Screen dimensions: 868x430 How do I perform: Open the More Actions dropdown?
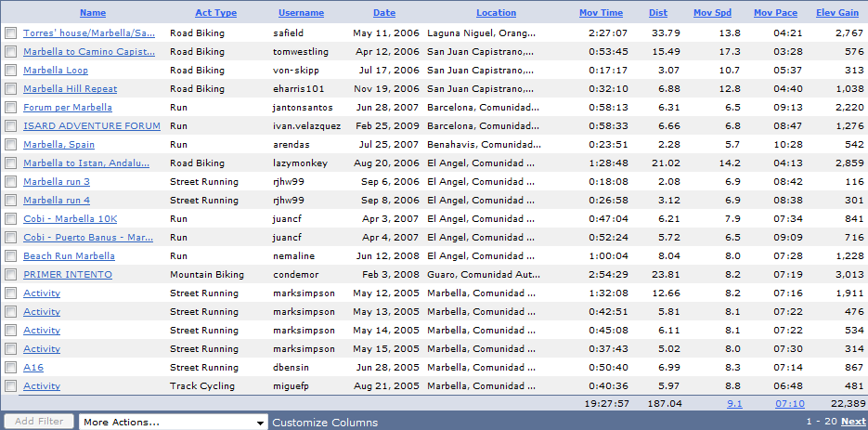point(174,423)
